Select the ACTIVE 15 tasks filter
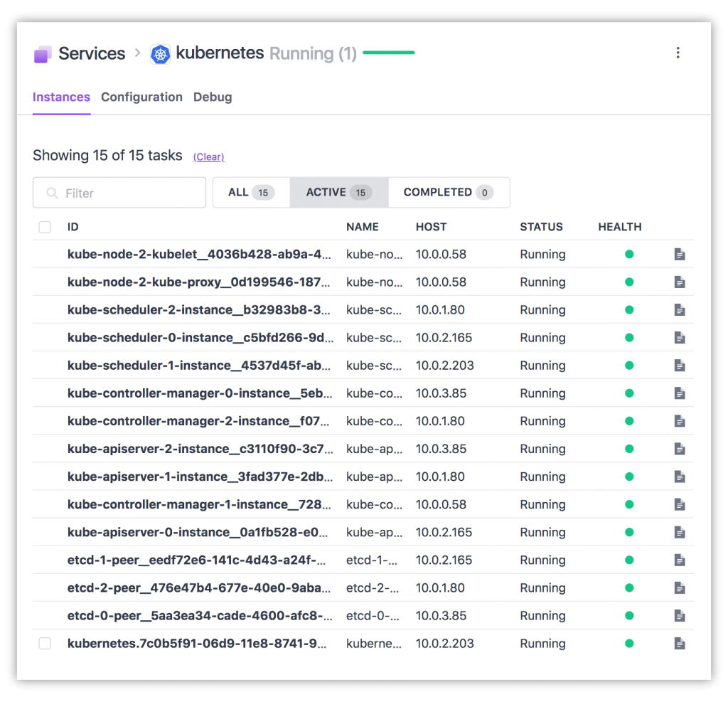This screenshot has height=702, width=728. (339, 192)
